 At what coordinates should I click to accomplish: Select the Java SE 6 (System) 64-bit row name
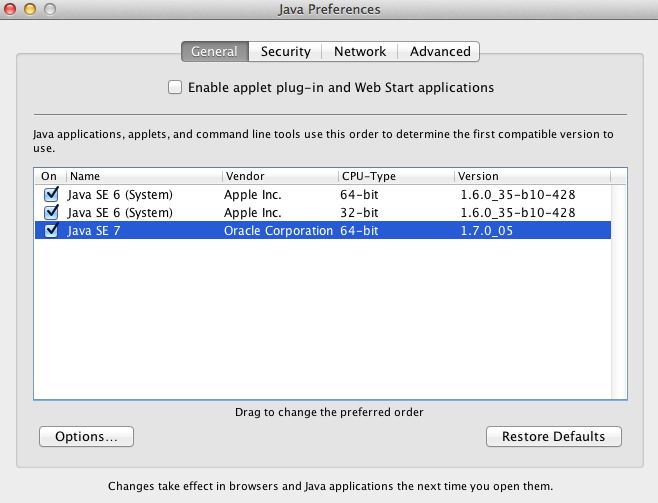tap(120, 195)
